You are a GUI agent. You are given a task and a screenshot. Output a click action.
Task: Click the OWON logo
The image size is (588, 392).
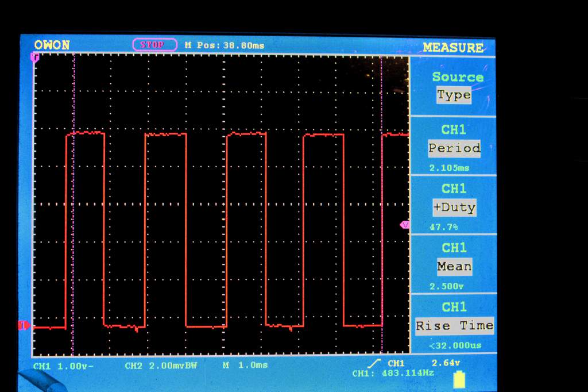click(x=52, y=45)
